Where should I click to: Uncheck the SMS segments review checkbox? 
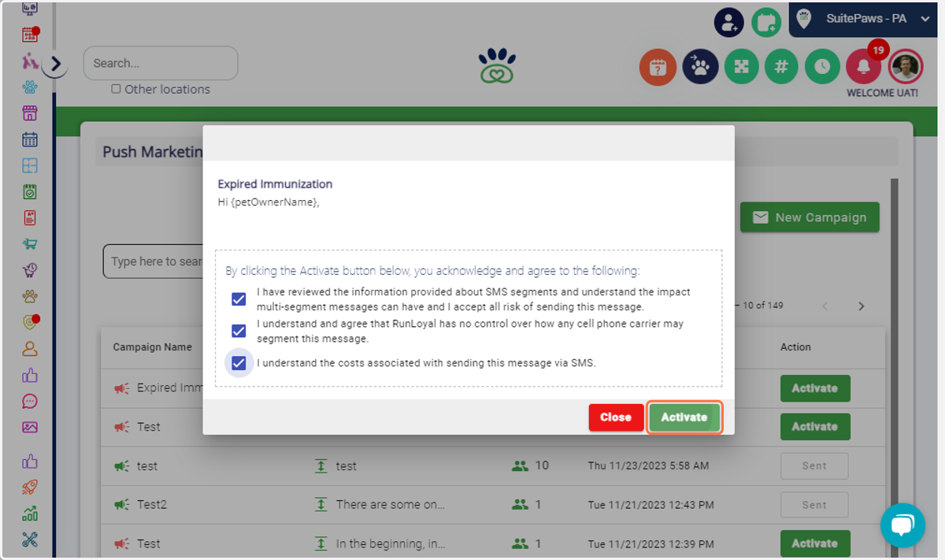[239, 299]
